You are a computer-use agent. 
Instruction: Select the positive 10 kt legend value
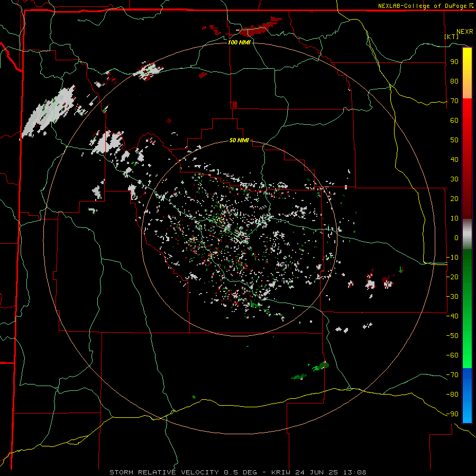pyautogui.click(x=454, y=218)
